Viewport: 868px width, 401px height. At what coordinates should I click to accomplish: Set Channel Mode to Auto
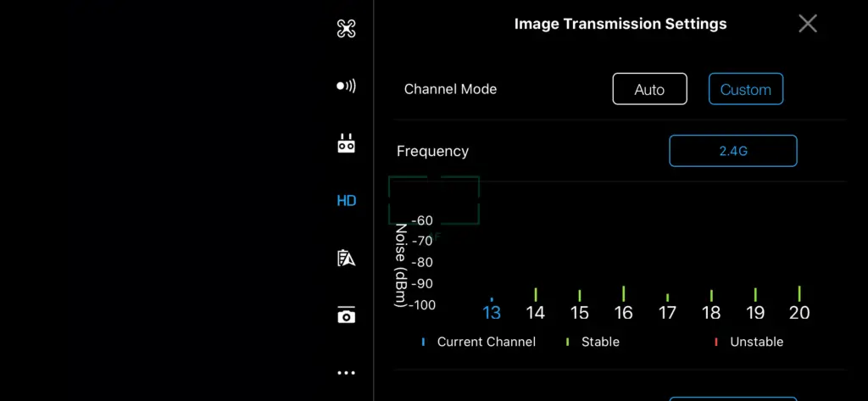[x=649, y=89]
